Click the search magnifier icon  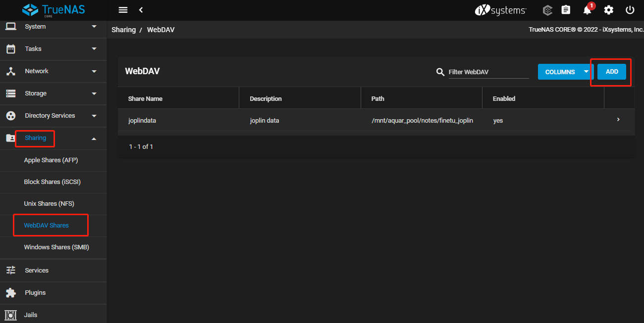point(440,72)
